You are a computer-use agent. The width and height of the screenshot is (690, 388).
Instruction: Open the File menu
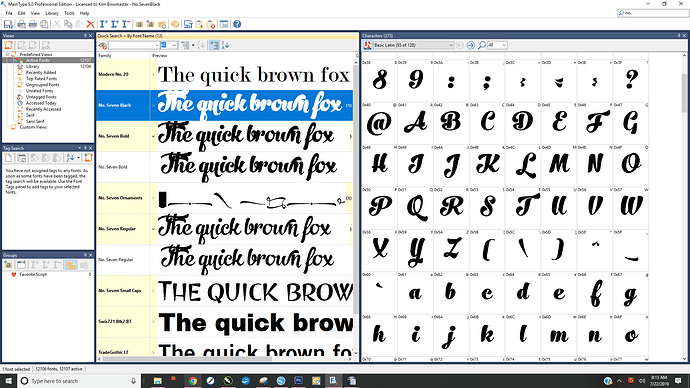click(x=9, y=13)
